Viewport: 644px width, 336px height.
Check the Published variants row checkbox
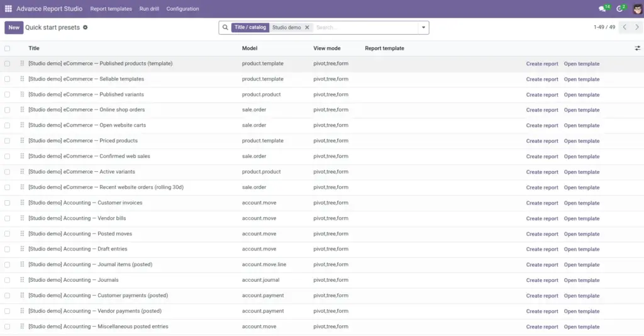8,94
